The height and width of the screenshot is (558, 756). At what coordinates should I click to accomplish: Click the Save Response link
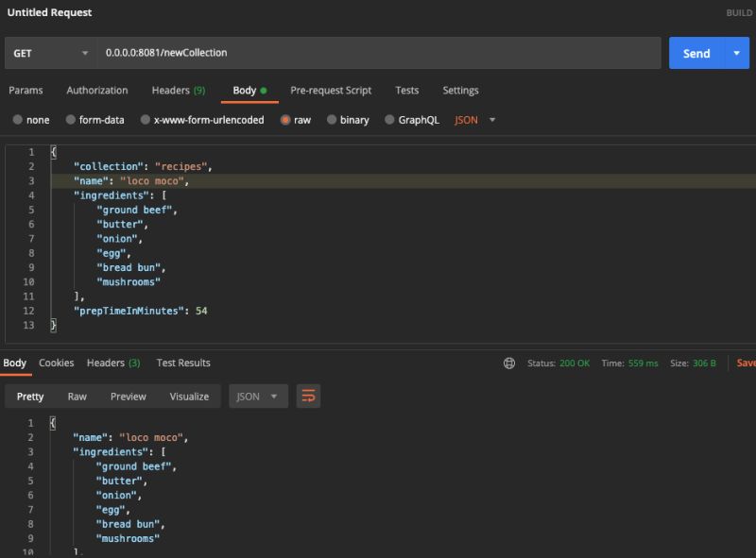pos(746,363)
